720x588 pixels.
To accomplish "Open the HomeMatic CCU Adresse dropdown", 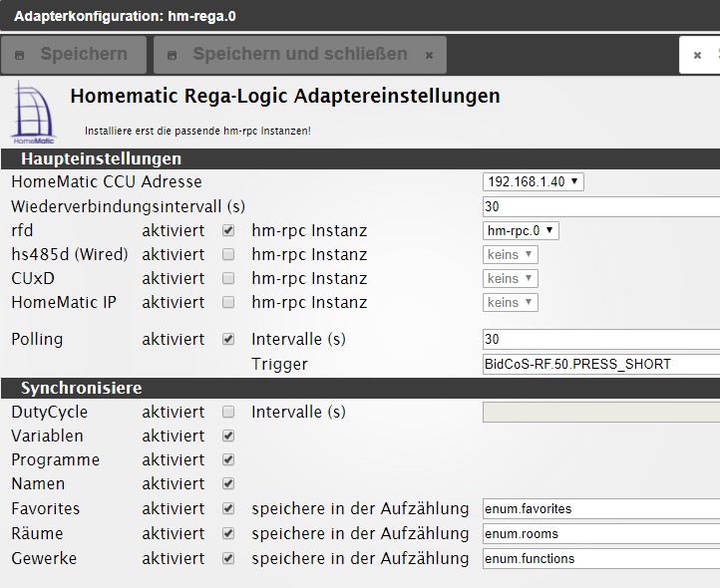I will [x=534, y=181].
